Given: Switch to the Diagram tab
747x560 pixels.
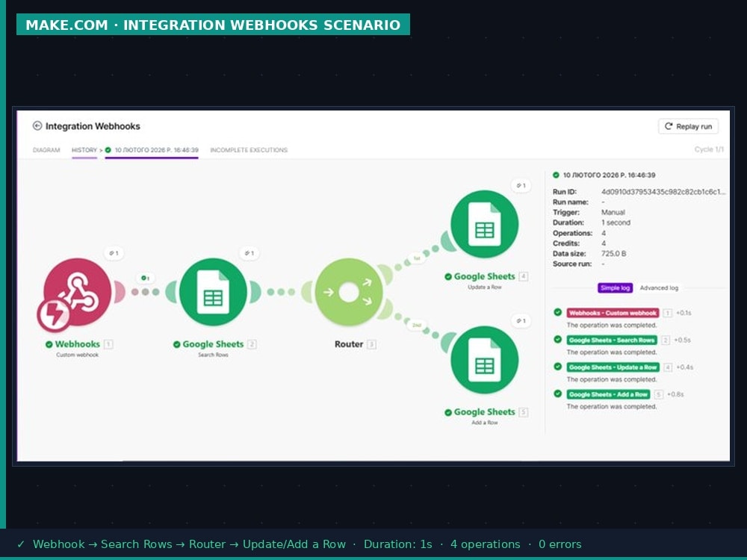Looking at the screenshot, I should pyautogui.click(x=46, y=150).
